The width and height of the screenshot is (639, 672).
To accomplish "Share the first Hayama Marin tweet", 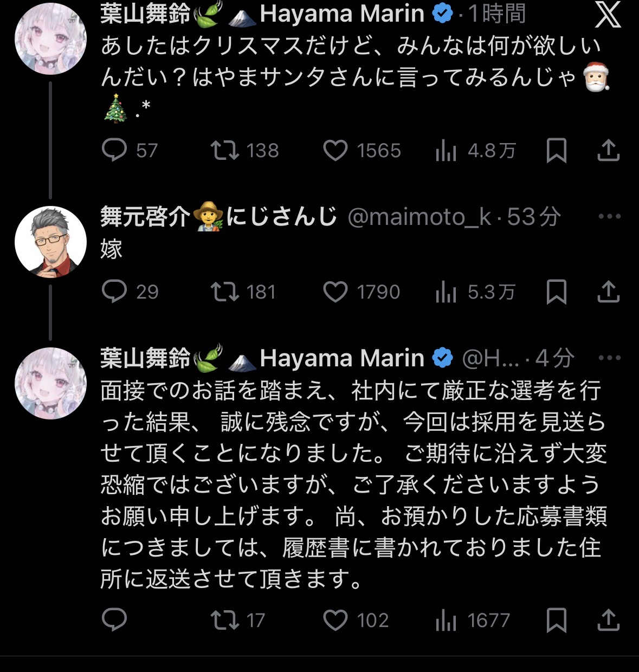I will [608, 150].
